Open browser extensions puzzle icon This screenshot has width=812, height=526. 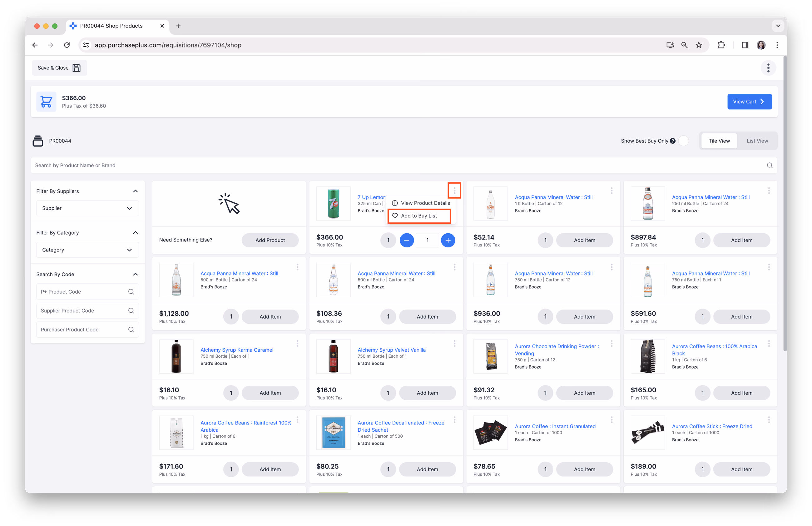point(721,45)
